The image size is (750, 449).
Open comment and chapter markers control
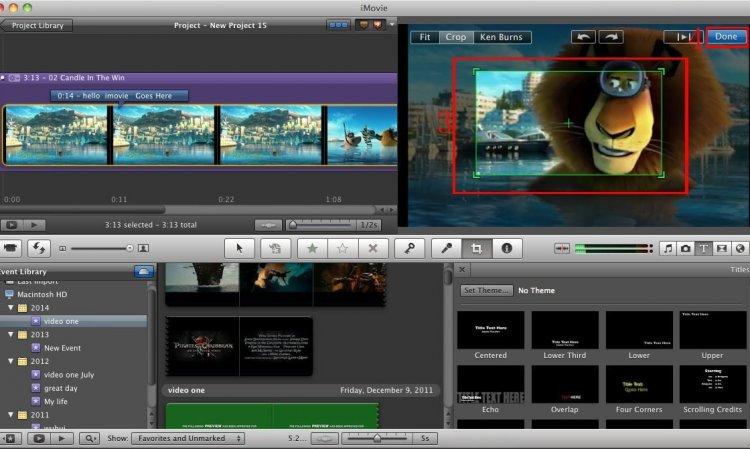point(371,25)
